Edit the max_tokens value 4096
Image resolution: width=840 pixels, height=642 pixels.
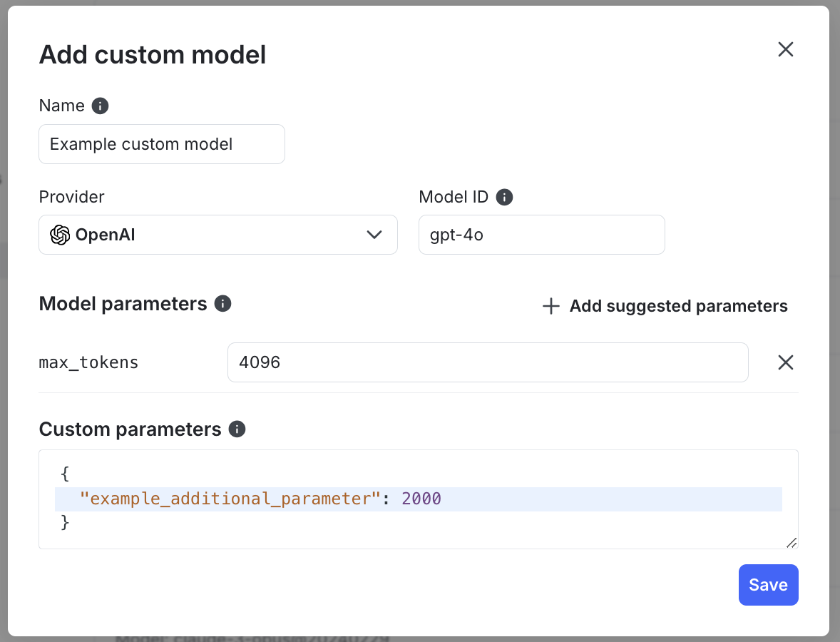coord(487,362)
